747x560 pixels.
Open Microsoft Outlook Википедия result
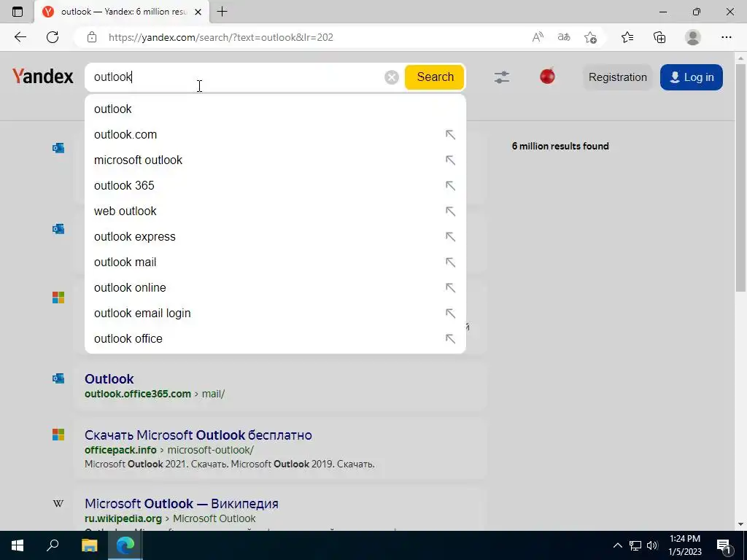click(182, 504)
